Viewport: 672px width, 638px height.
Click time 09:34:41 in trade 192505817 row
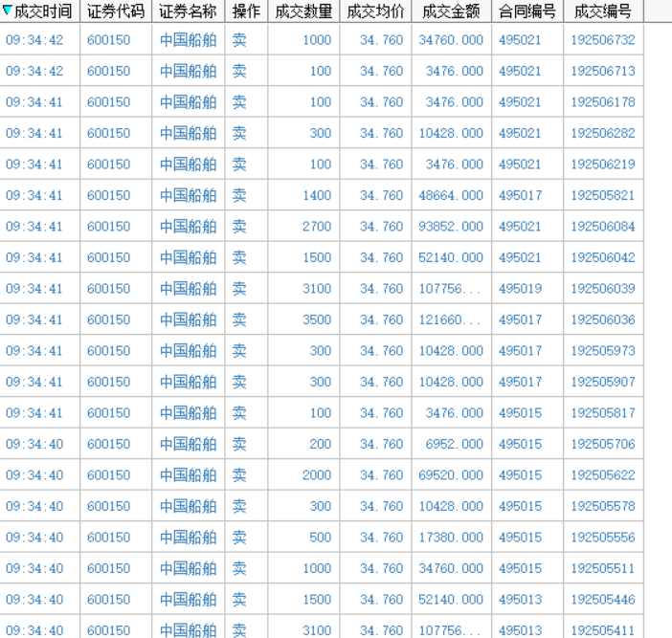[x=34, y=413]
